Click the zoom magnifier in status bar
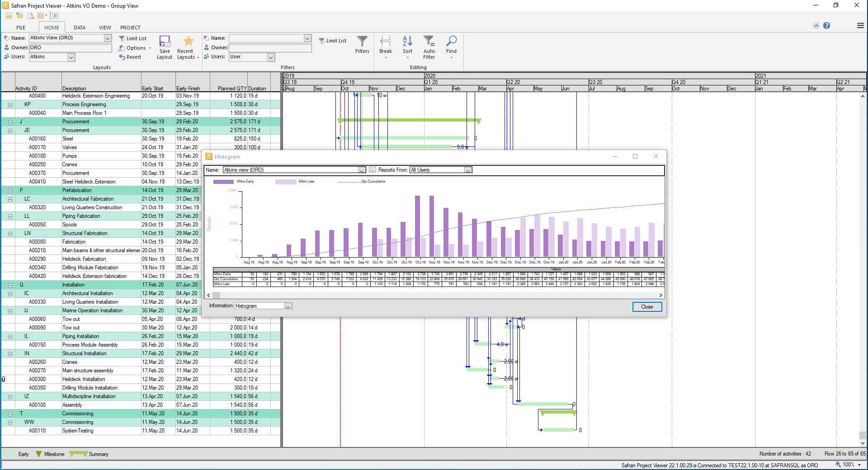Image resolution: width=868 pixels, height=470 pixels. 838,465
